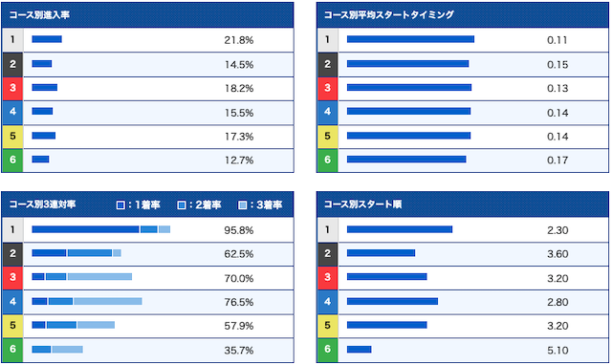Click white course 1 badge in コース別進入率
Image resolution: width=612 pixels, height=364 pixels.
click(x=12, y=40)
